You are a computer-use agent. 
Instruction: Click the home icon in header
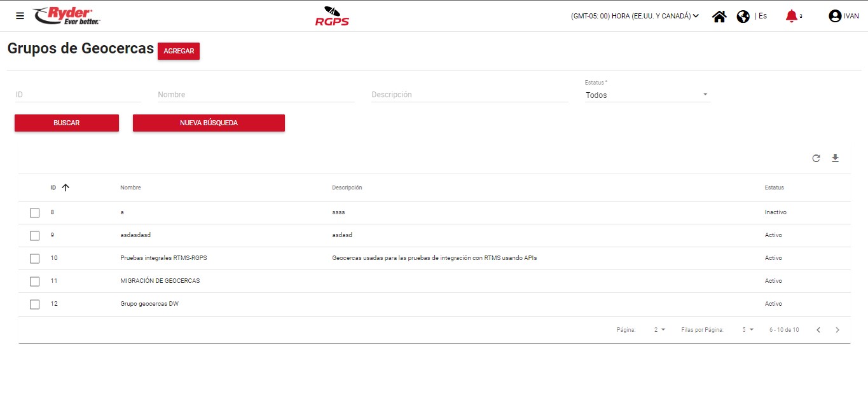719,17
